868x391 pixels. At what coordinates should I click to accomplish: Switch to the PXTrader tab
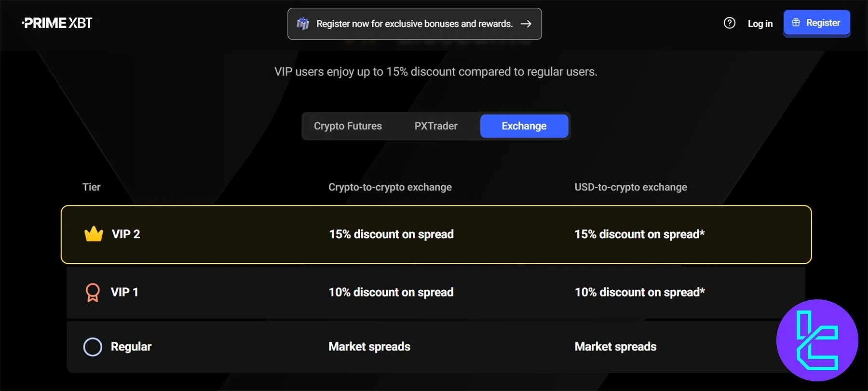(x=435, y=126)
